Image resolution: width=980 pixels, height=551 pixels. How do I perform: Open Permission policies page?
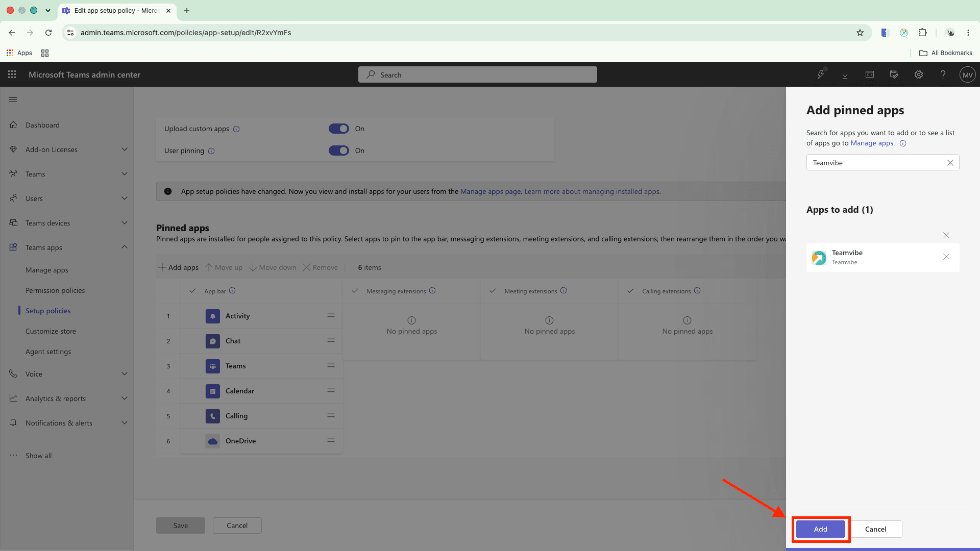[x=55, y=290]
